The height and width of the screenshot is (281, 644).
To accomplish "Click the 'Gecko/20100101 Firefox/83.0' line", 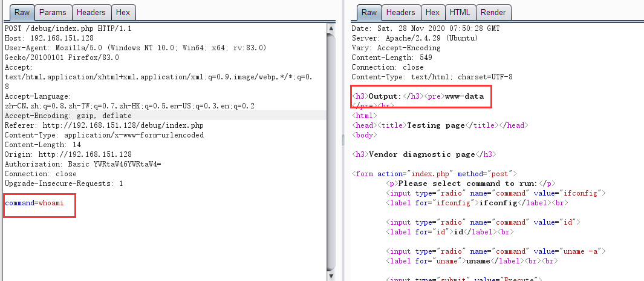I will [62, 58].
